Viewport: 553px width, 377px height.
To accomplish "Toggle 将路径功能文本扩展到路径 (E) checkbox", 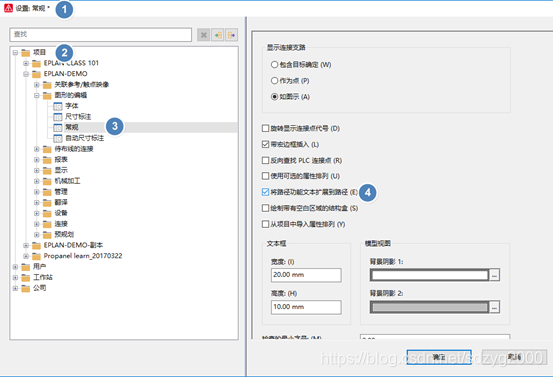I will [x=266, y=192].
